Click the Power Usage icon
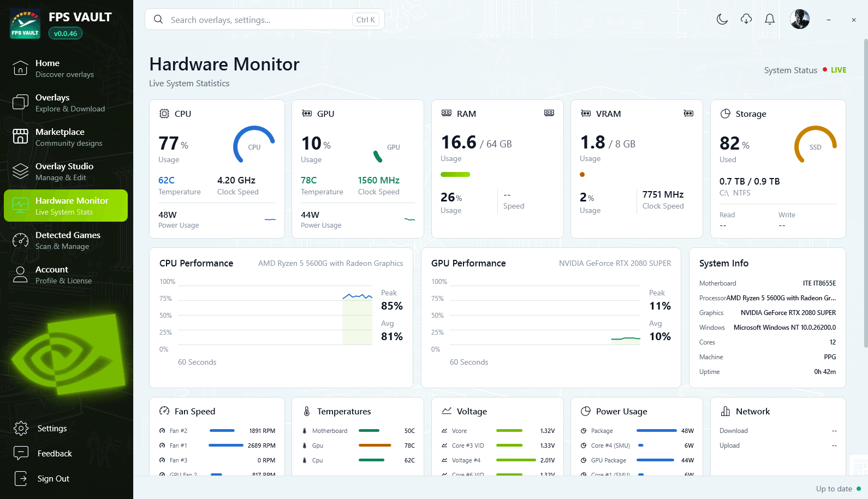868x499 pixels. click(x=586, y=411)
